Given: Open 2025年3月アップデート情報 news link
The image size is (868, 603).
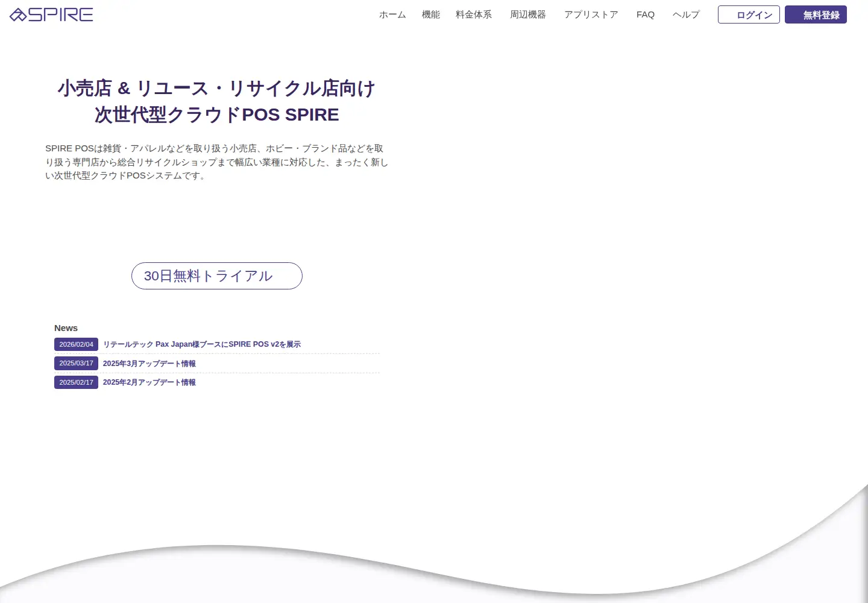Looking at the screenshot, I should click(149, 364).
